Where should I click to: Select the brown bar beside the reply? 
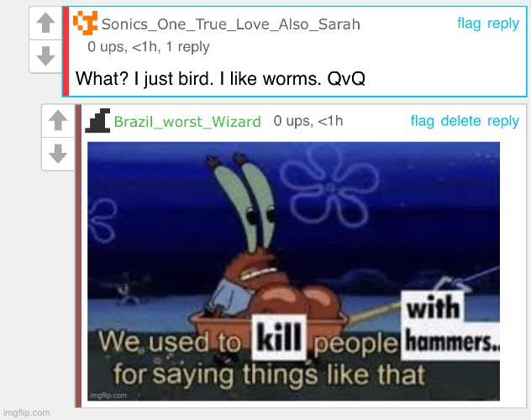click(78, 256)
